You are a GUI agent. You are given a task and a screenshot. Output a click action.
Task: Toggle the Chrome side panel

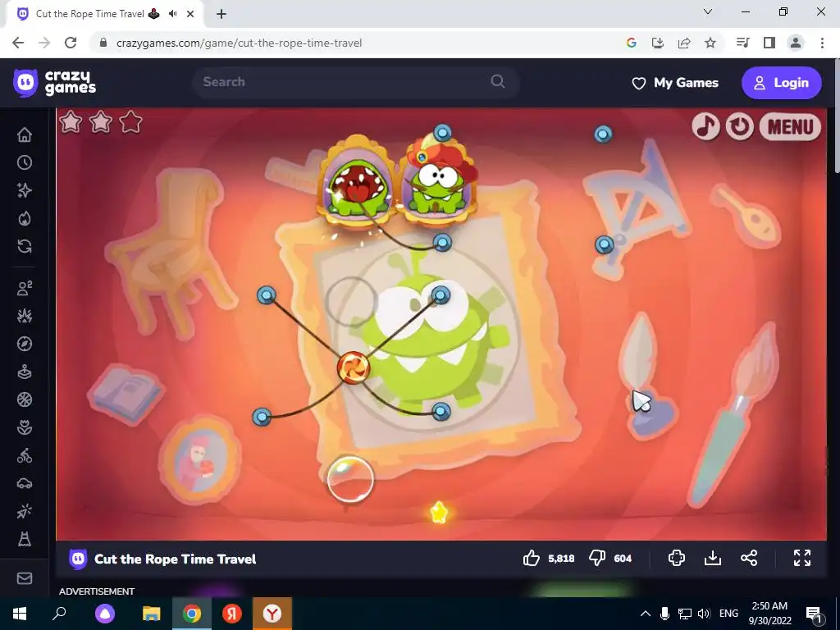tap(769, 43)
